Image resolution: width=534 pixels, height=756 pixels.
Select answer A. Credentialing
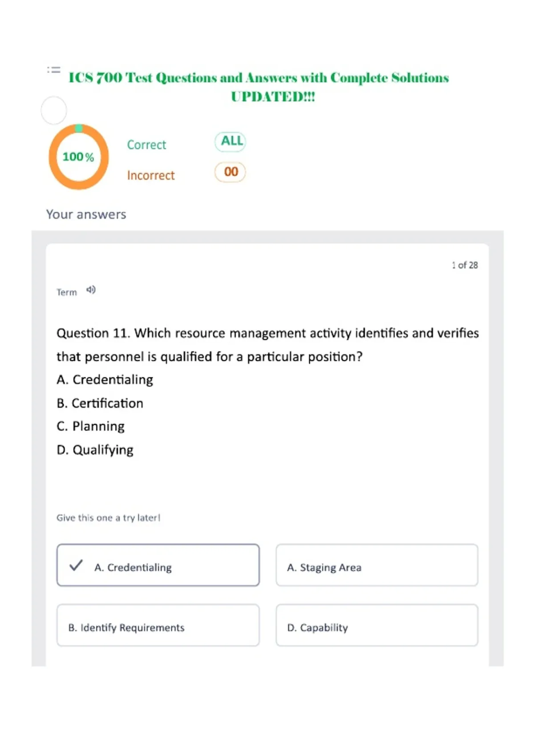click(x=158, y=565)
